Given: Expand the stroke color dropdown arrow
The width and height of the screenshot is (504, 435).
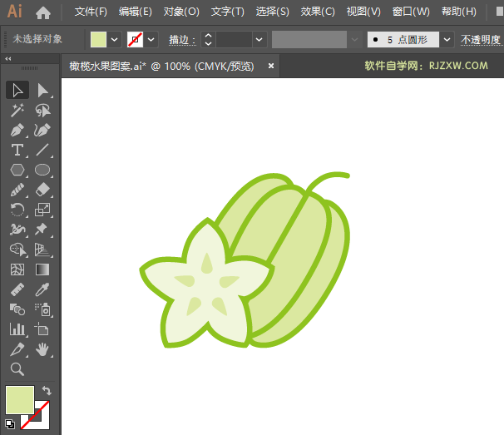Looking at the screenshot, I should click(151, 40).
